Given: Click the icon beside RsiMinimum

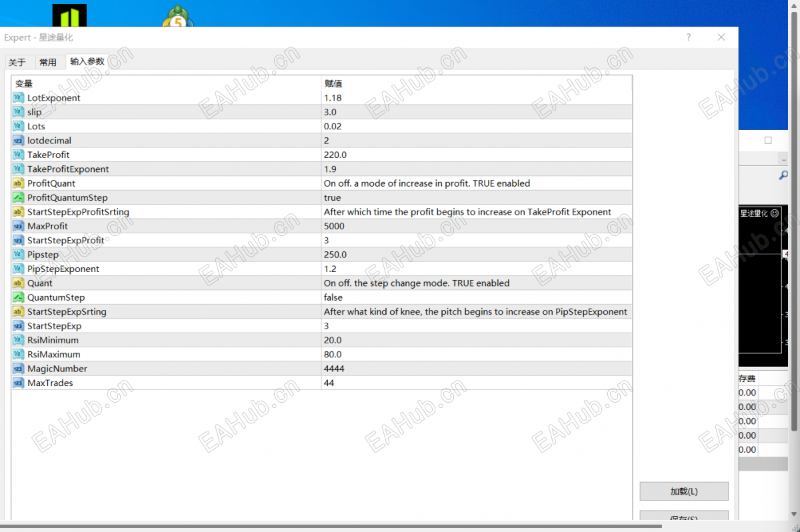Looking at the screenshot, I should tap(19, 340).
